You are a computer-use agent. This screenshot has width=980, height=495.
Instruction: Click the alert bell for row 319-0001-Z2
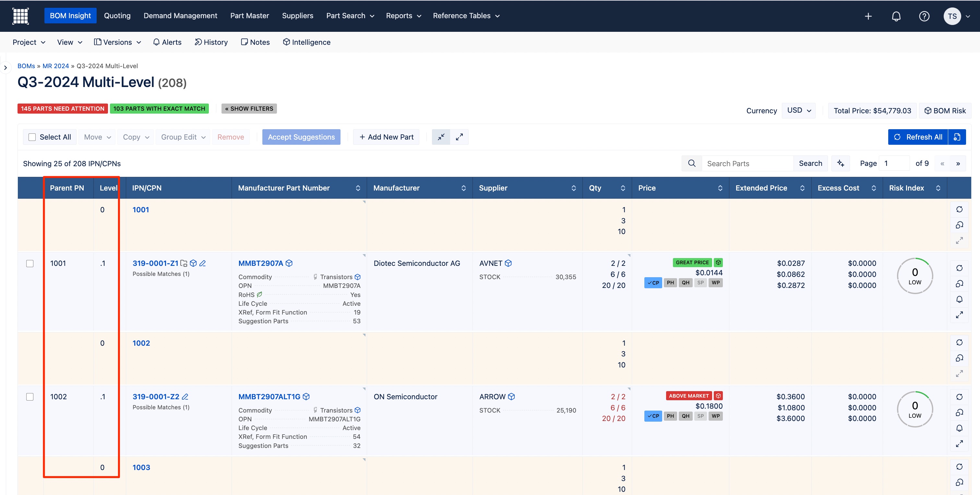pyautogui.click(x=959, y=428)
